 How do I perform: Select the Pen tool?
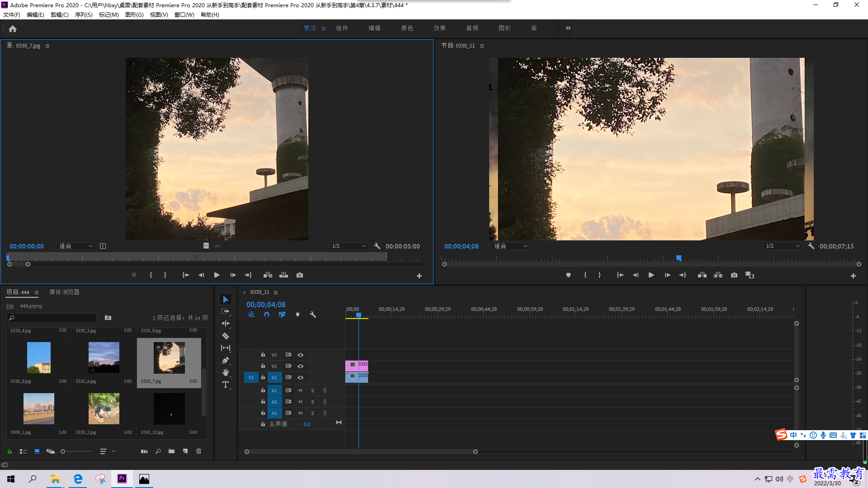tap(226, 360)
